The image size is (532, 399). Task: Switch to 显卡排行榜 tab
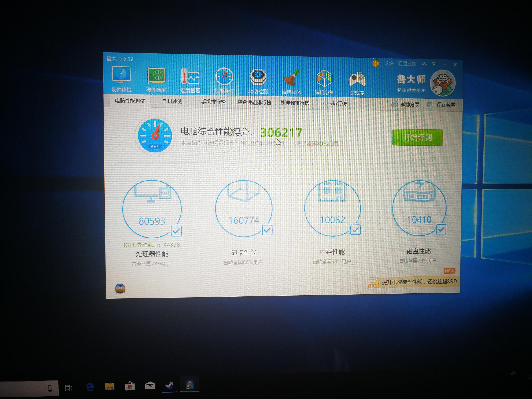pyautogui.click(x=335, y=103)
